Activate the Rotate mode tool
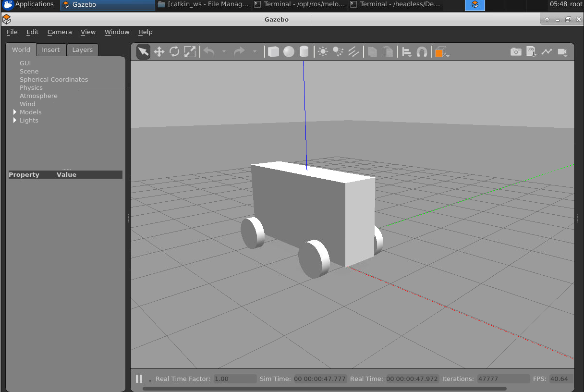 coord(174,52)
